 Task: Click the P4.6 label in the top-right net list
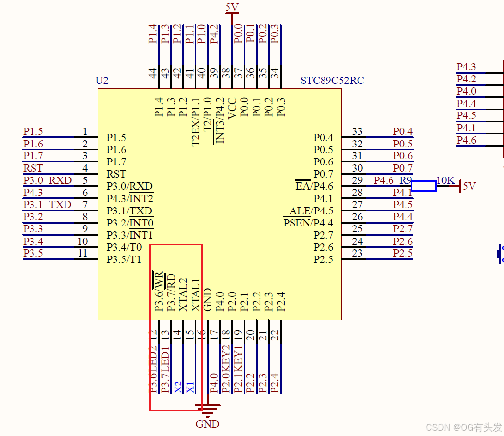click(467, 141)
